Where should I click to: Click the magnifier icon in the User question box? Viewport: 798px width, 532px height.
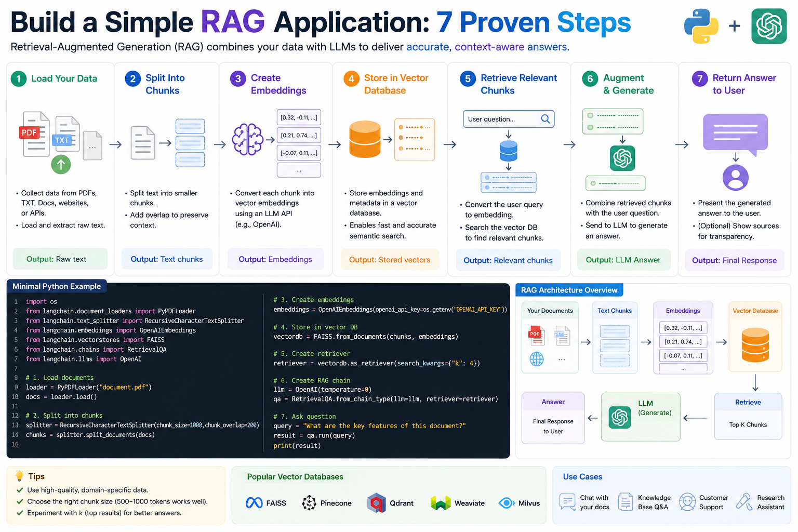point(545,119)
